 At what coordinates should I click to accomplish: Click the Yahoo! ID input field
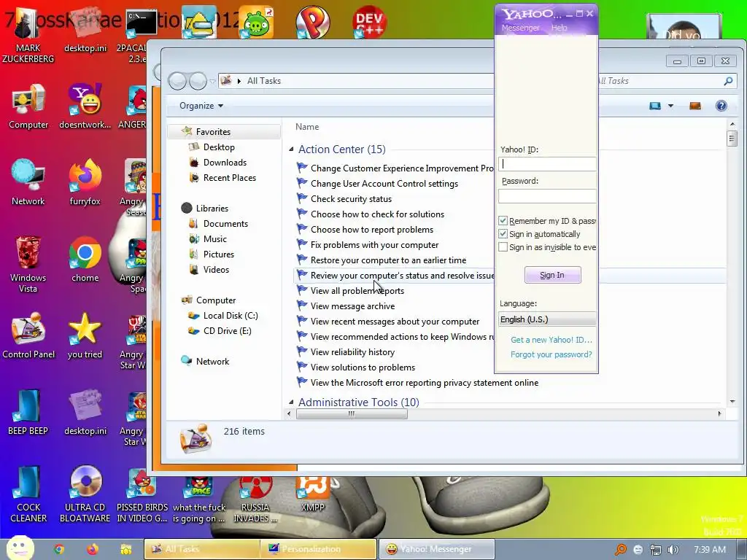(x=547, y=164)
